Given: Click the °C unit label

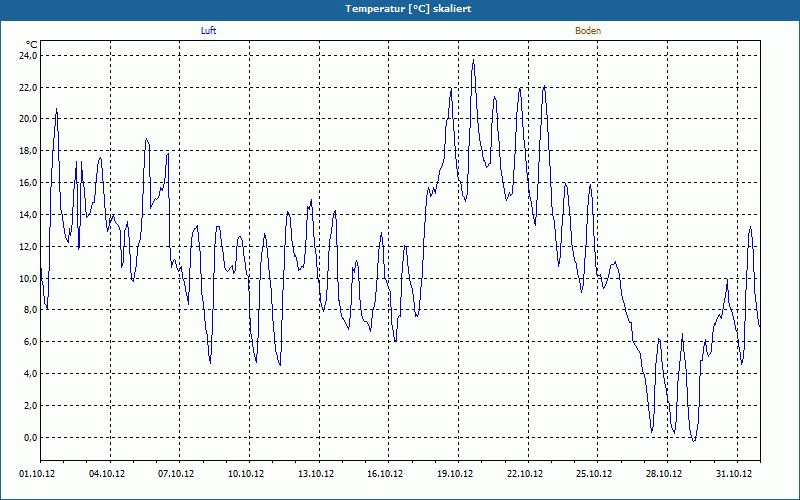Looking at the screenshot, I should (x=32, y=45).
